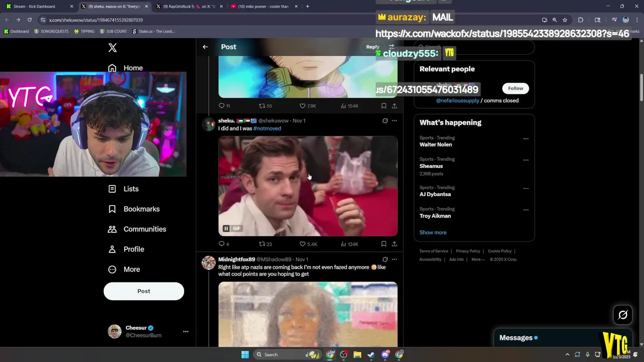Screen dimensions: 644x362
Task: Open Chrome extensions puzzle icon
Action: [580, 20]
